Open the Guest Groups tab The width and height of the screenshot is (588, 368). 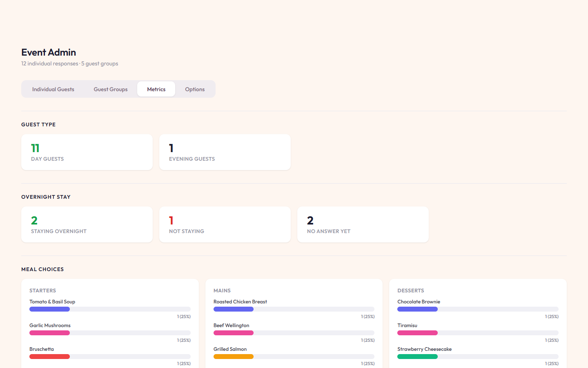(x=111, y=89)
